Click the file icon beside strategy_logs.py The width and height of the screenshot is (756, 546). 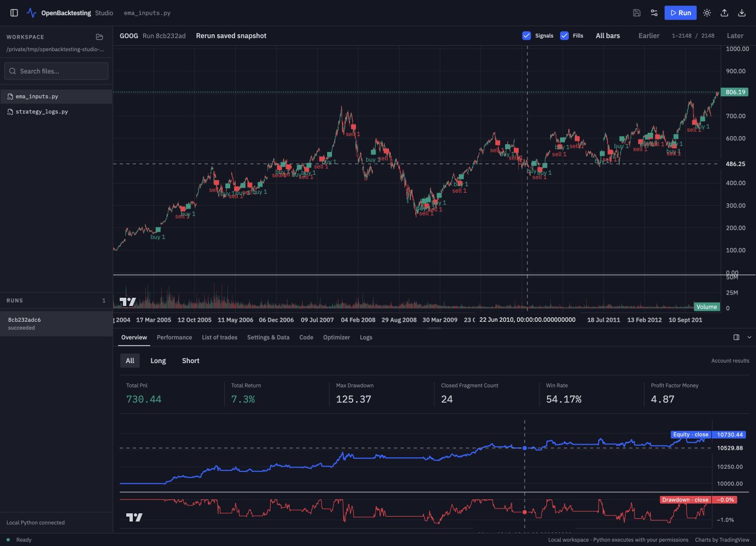point(10,112)
